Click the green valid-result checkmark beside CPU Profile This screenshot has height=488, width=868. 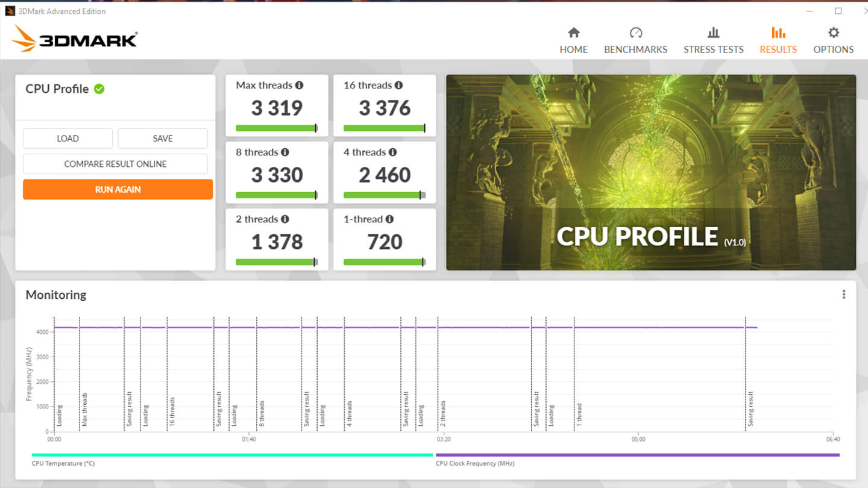pyautogui.click(x=99, y=89)
